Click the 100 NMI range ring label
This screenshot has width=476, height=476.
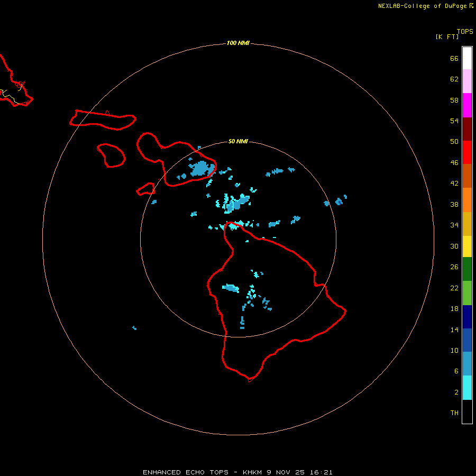pos(238,43)
